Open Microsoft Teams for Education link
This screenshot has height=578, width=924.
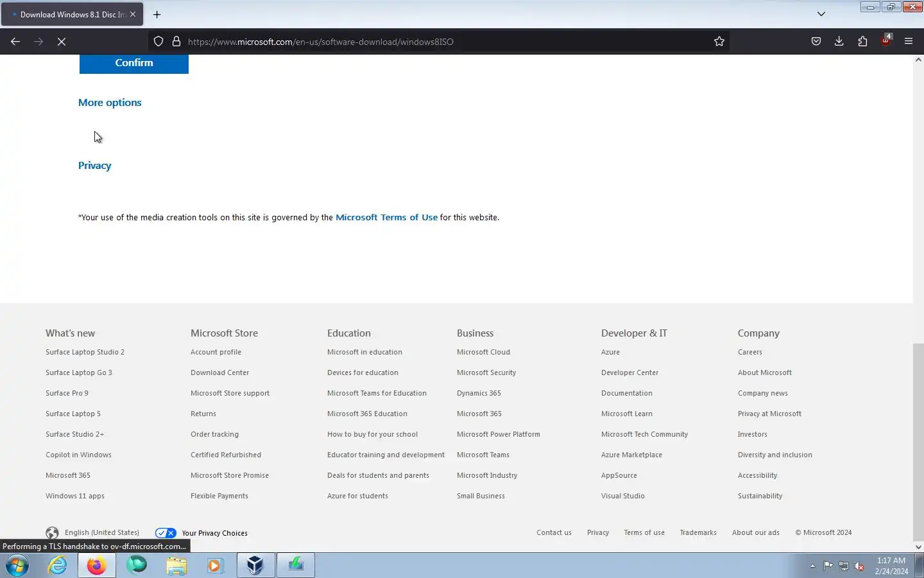click(377, 393)
